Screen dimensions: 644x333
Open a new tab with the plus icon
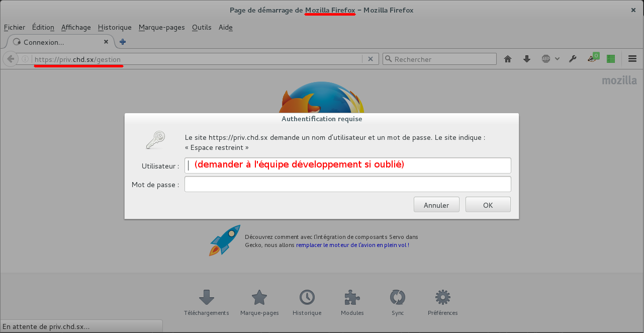(x=122, y=42)
